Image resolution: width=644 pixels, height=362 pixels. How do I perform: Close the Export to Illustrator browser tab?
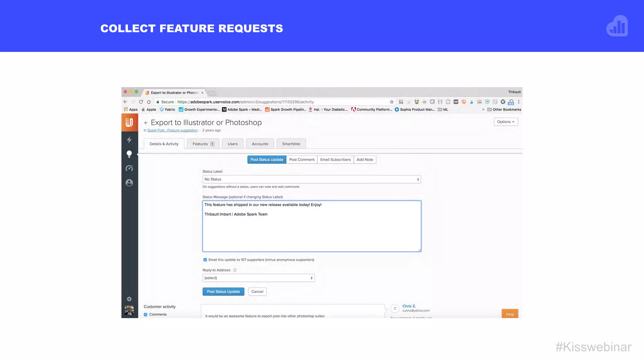[x=202, y=93]
